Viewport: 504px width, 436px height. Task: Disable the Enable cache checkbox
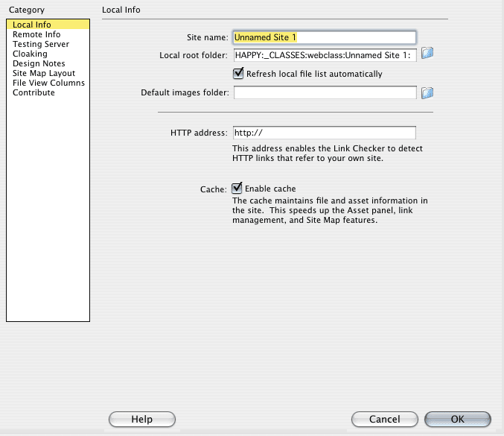pos(238,189)
